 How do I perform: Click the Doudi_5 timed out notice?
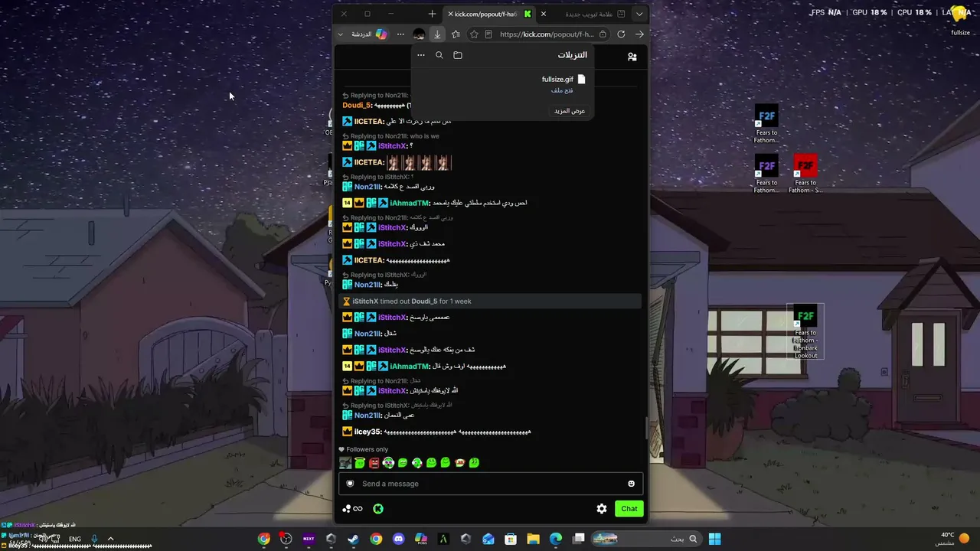click(489, 301)
